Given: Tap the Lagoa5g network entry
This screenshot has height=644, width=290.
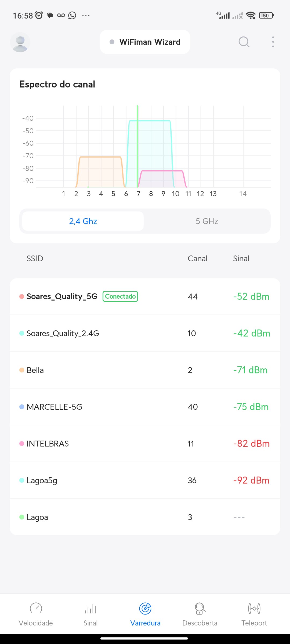Looking at the screenshot, I should tap(42, 480).
